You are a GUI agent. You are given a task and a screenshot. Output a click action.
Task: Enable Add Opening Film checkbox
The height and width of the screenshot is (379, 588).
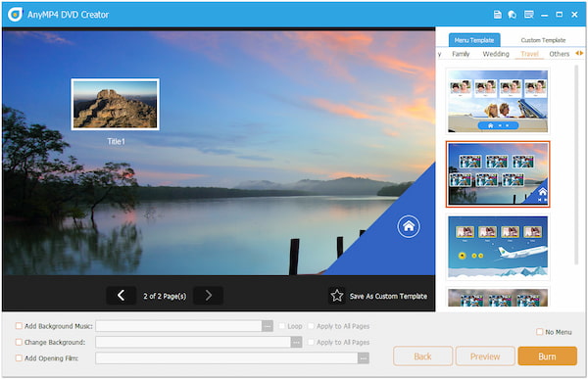[x=19, y=358]
